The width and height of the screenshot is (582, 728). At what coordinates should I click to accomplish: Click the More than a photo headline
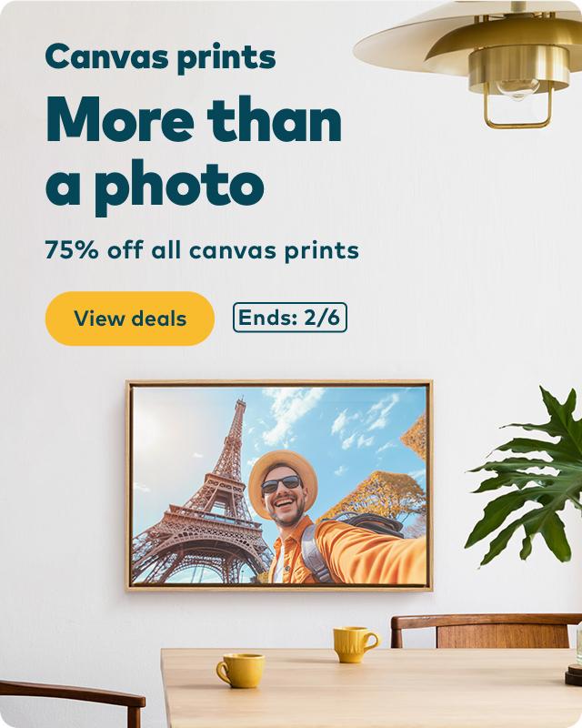pyautogui.click(x=194, y=153)
